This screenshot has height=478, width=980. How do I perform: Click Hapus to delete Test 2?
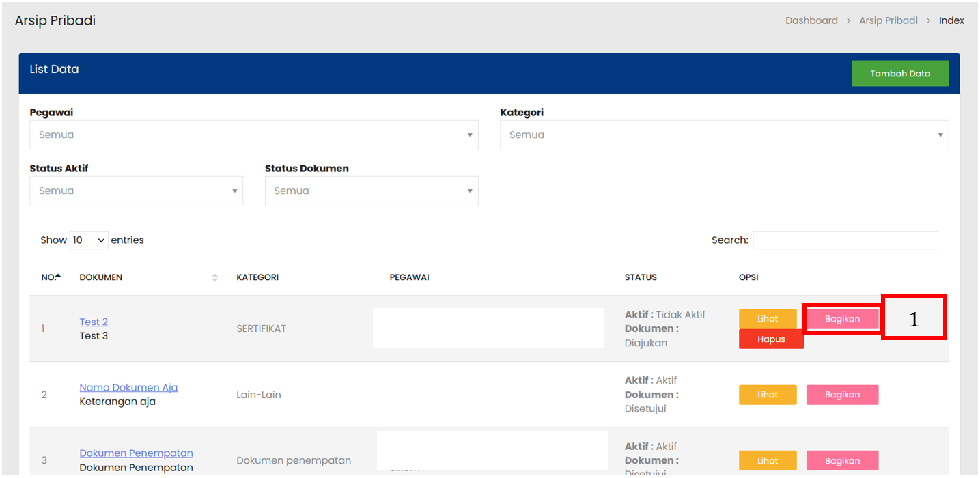[x=771, y=339]
